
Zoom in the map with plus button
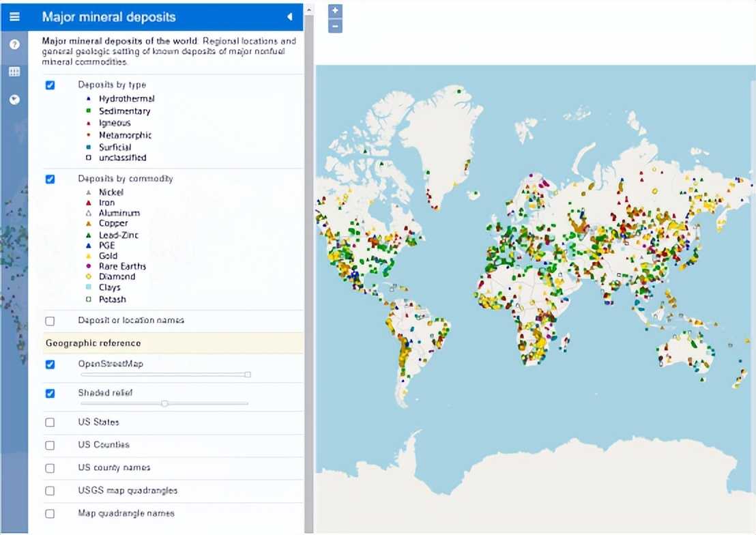click(x=335, y=11)
